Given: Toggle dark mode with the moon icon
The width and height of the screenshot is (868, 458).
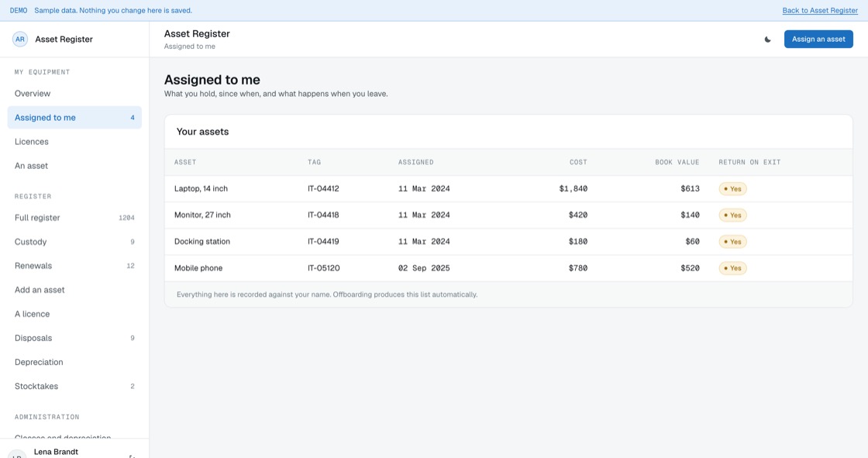Looking at the screenshot, I should click(x=768, y=40).
